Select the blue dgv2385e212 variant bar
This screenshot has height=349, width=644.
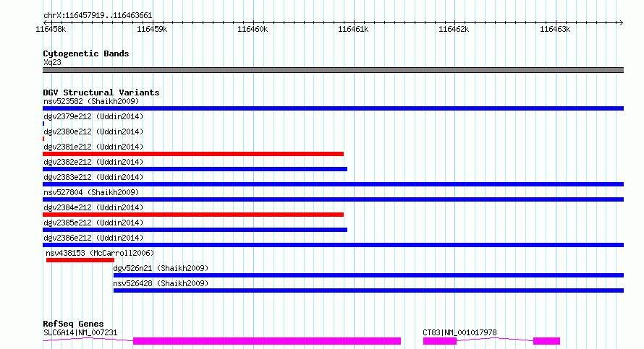(195, 230)
